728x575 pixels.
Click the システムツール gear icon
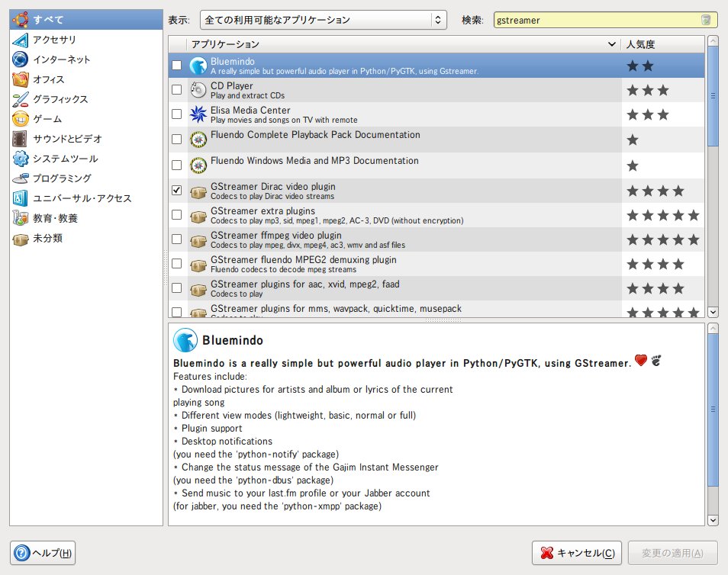point(21,159)
